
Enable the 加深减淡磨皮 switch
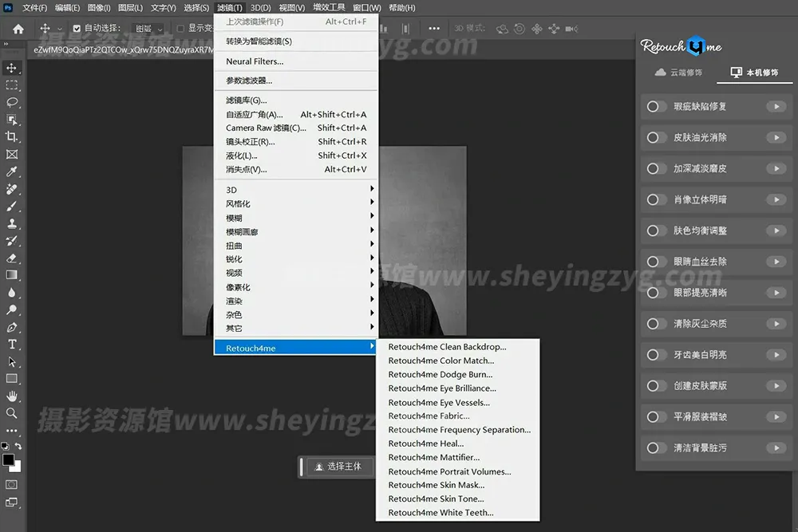(656, 168)
